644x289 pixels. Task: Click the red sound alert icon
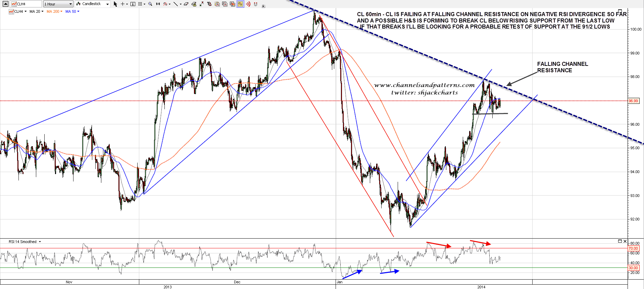(x=248, y=4)
